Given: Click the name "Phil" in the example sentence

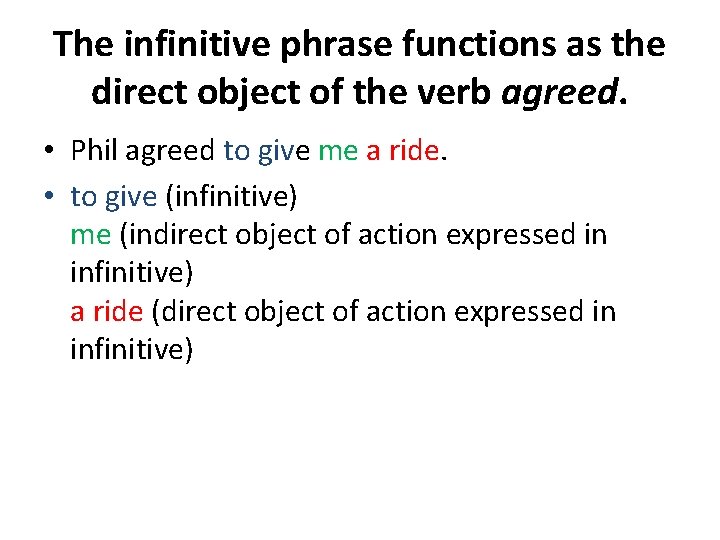Looking at the screenshot, I should coord(94,151).
